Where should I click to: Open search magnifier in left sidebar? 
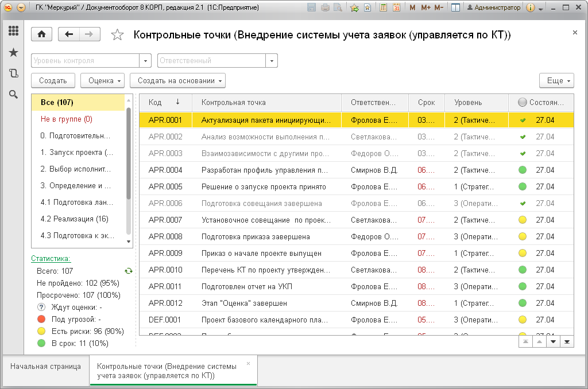(x=14, y=95)
